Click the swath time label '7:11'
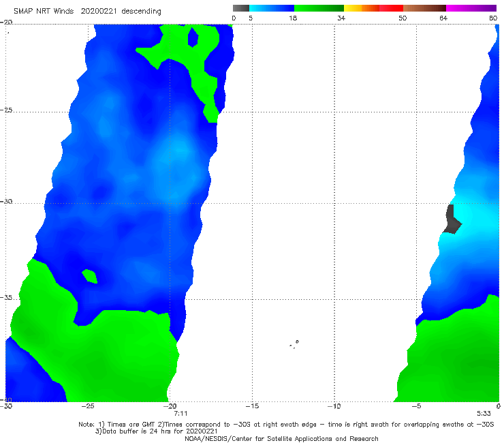 pyautogui.click(x=180, y=414)
